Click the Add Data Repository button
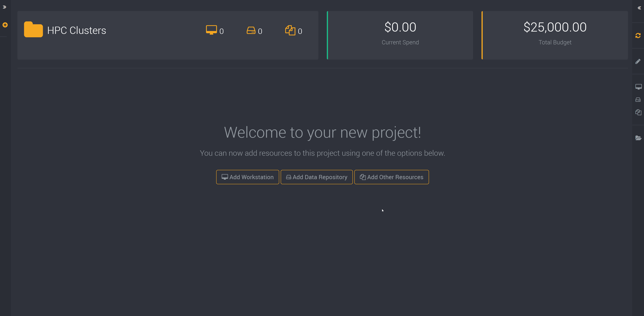644x316 pixels. pyautogui.click(x=316, y=177)
